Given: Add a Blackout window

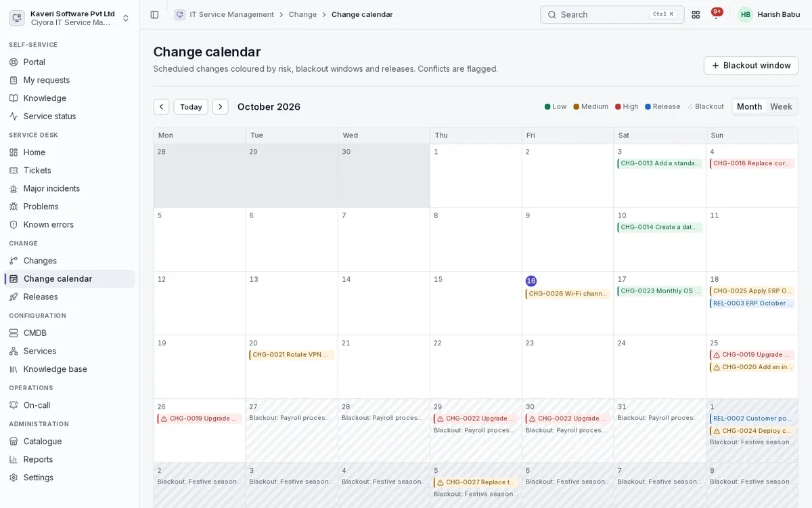Looking at the screenshot, I should click(751, 66).
